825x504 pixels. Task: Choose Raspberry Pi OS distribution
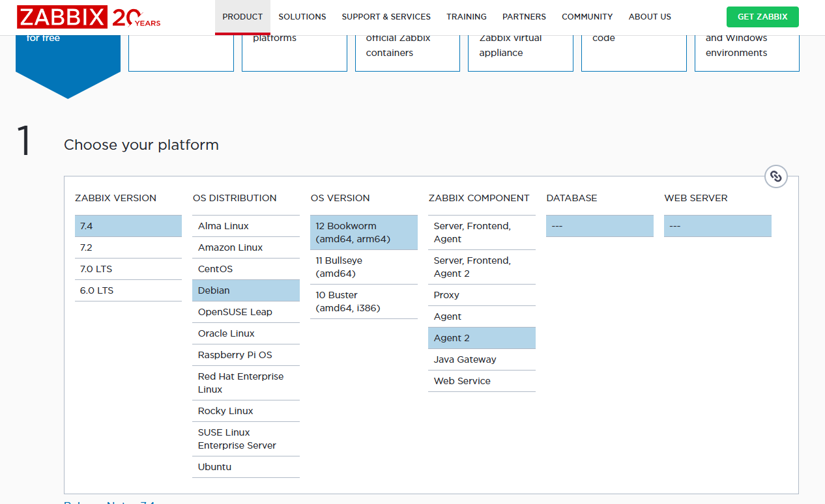coord(246,355)
